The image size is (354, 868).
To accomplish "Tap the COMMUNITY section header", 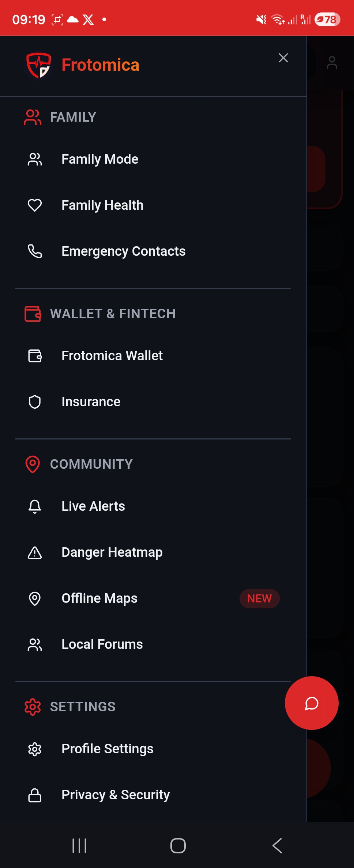I will click(x=91, y=464).
